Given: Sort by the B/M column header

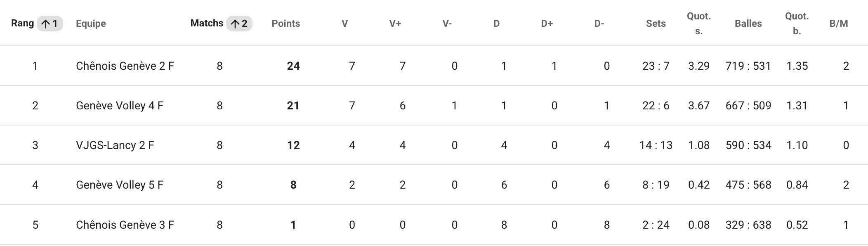Looking at the screenshot, I should pyautogui.click(x=839, y=24).
